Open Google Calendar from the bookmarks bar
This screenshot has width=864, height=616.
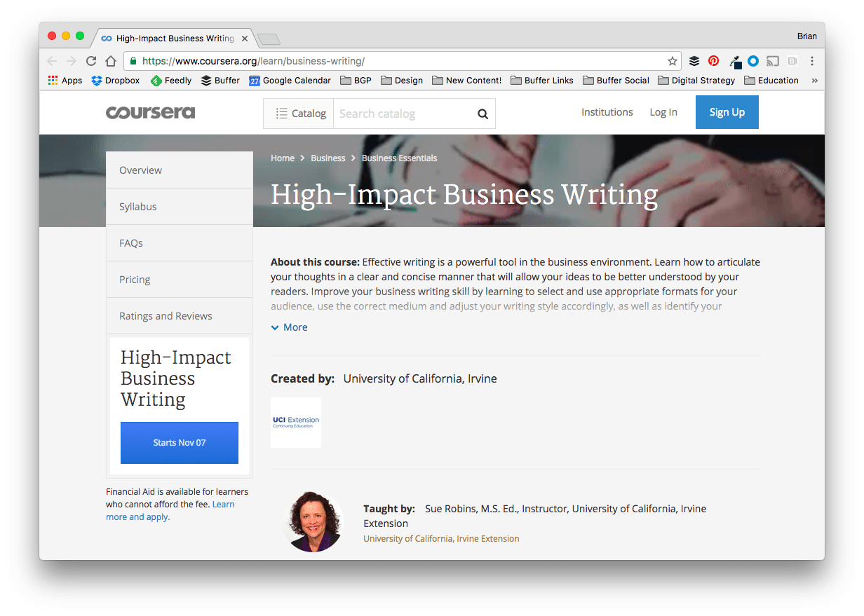click(x=290, y=80)
